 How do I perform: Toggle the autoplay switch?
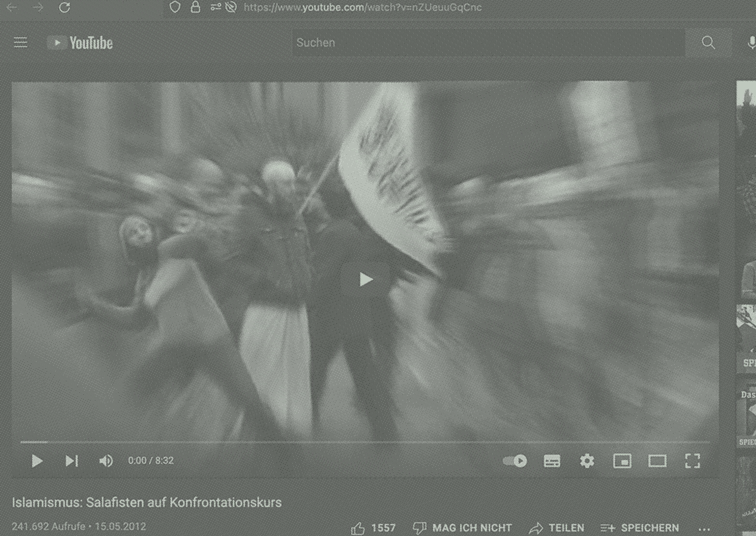coord(515,461)
